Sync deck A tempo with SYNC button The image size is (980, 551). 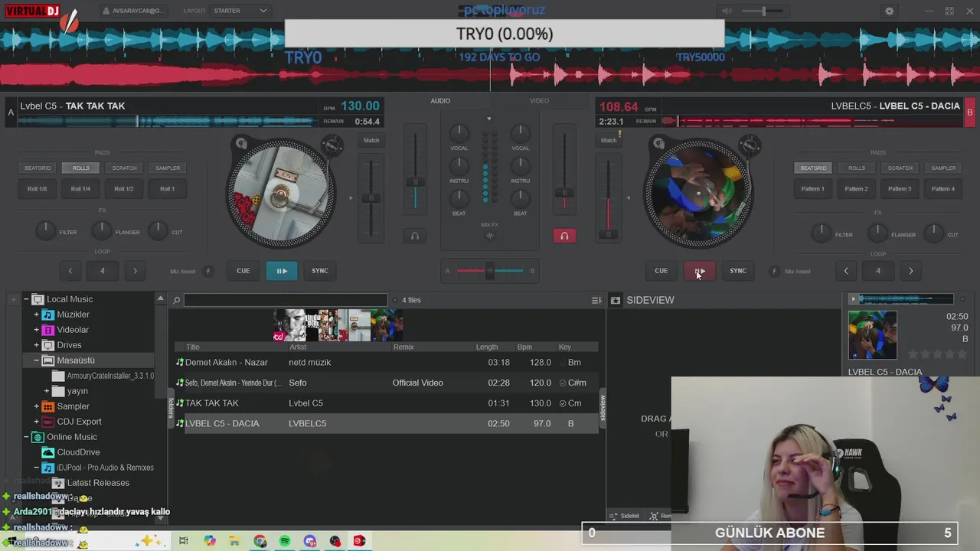[x=320, y=270]
